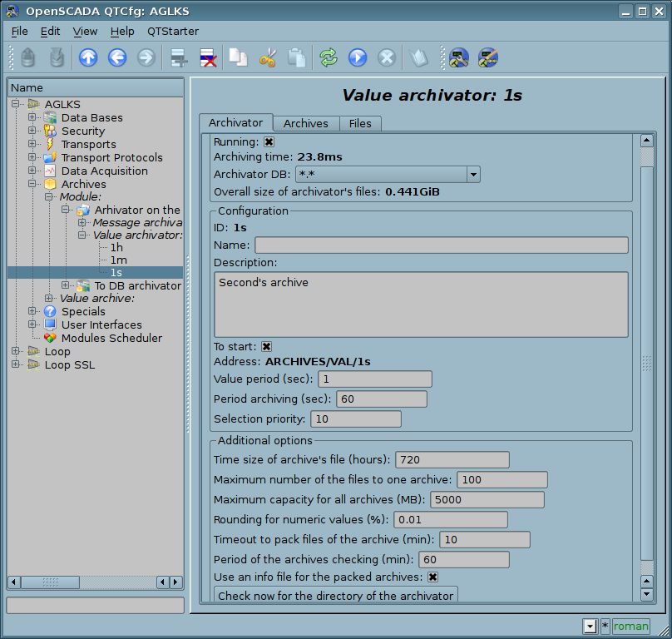Expand the Data Acquisition tree node
This screenshot has width=672, height=639.
[x=32, y=171]
